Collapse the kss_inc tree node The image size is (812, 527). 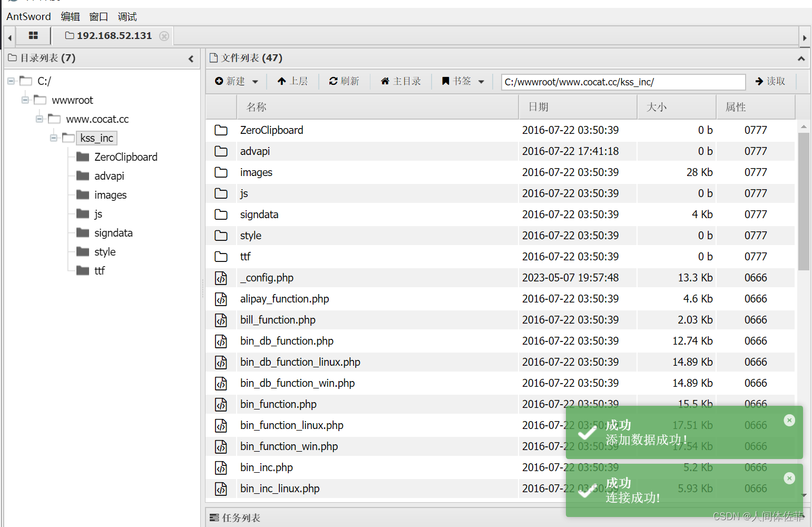pyautogui.click(x=53, y=138)
